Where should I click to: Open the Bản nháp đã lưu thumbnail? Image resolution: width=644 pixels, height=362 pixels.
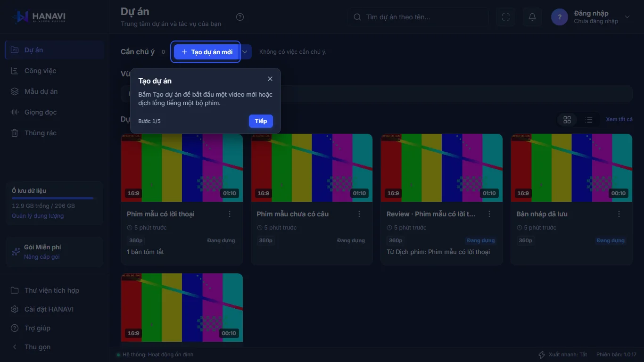click(x=571, y=168)
